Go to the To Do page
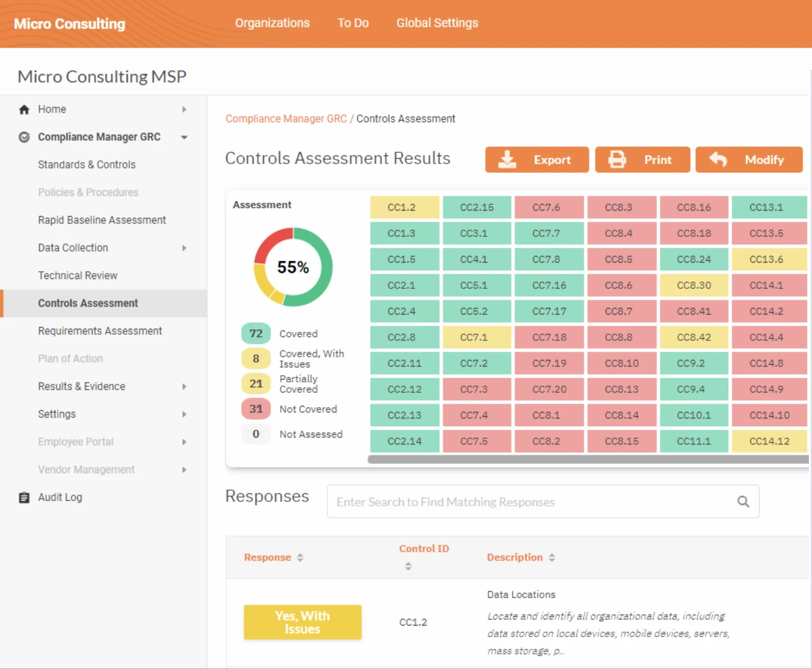This screenshot has width=812, height=669. (x=353, y=23)
